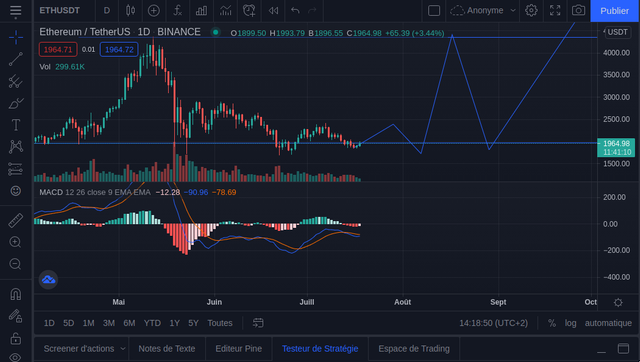Open the prediction and measurement tools
This screenshot has height=362, width=640.
point(16,169)
